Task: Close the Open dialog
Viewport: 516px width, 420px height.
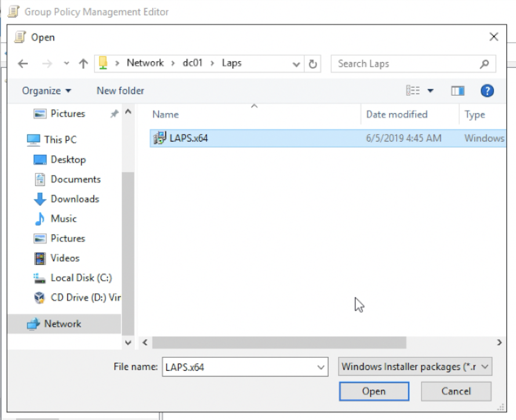Action: 493,37
